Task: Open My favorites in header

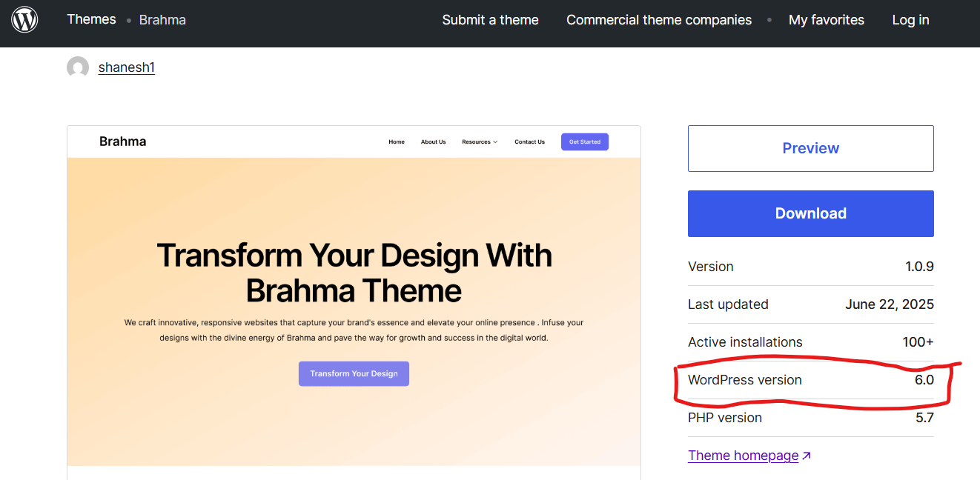Action: tap(827, 20)
